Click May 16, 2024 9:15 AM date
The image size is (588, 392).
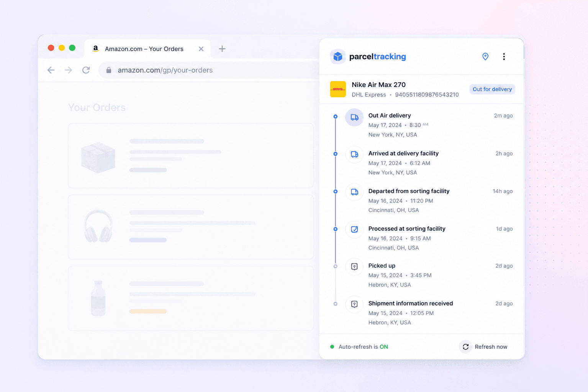pyautogui.click(x=400, y=238)
